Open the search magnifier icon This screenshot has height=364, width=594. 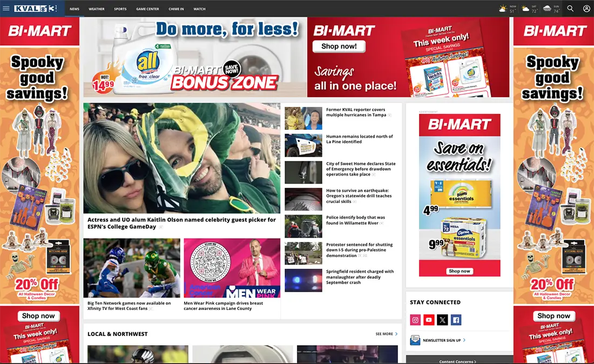click(570, 8)
